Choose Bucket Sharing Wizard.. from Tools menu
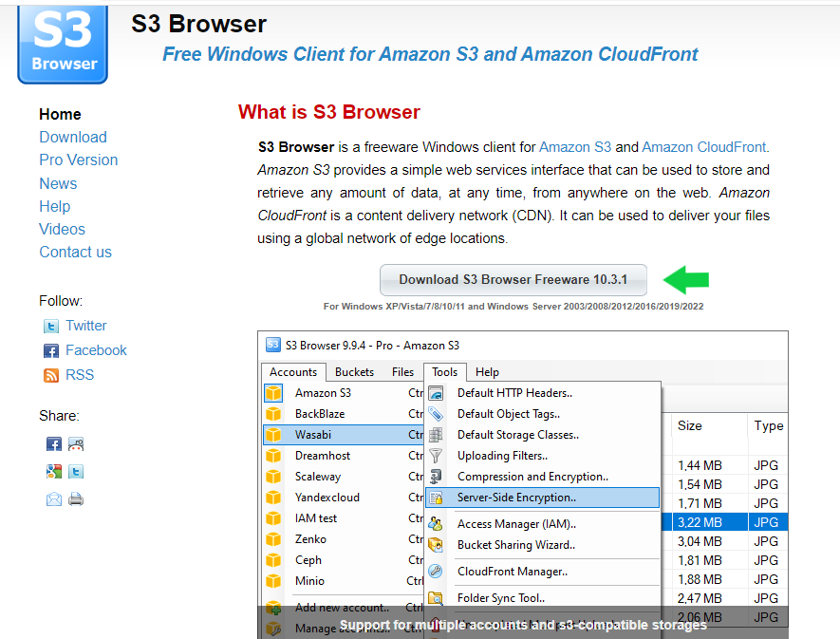The height and width of the screenshot is (639, 840). [x=542, y=545]
